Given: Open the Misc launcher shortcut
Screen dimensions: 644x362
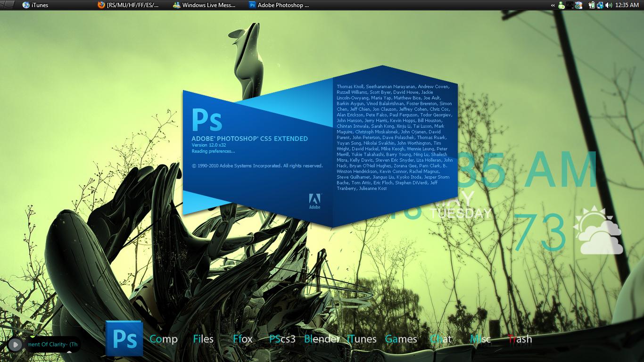Looking at the screenshot, I should coord(480,339).
